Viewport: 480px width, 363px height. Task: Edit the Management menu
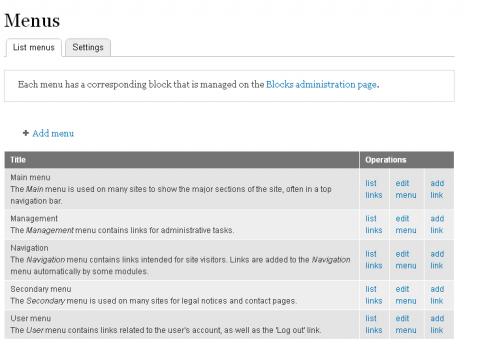point(406,224)
